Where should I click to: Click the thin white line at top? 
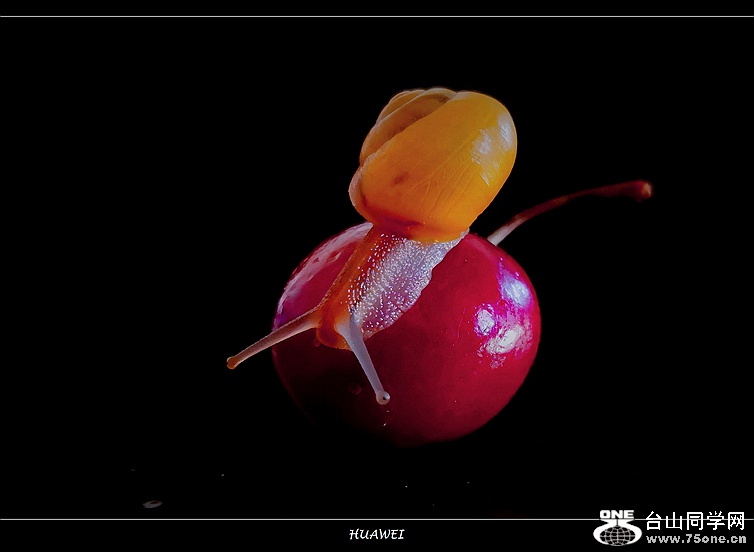click(377, 16)
